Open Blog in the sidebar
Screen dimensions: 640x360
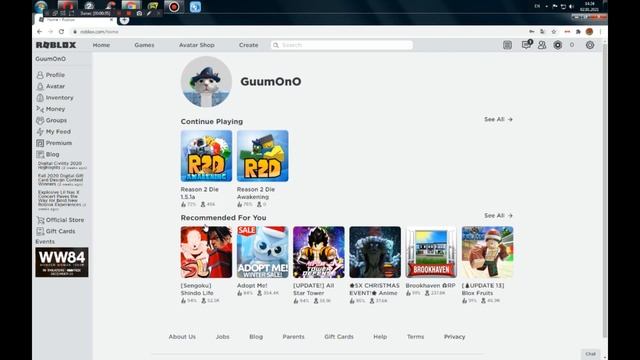(x=48, y=155)
